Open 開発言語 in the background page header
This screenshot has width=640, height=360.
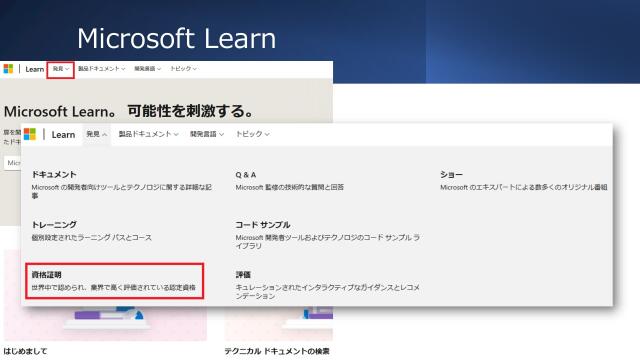coord(148,69)
